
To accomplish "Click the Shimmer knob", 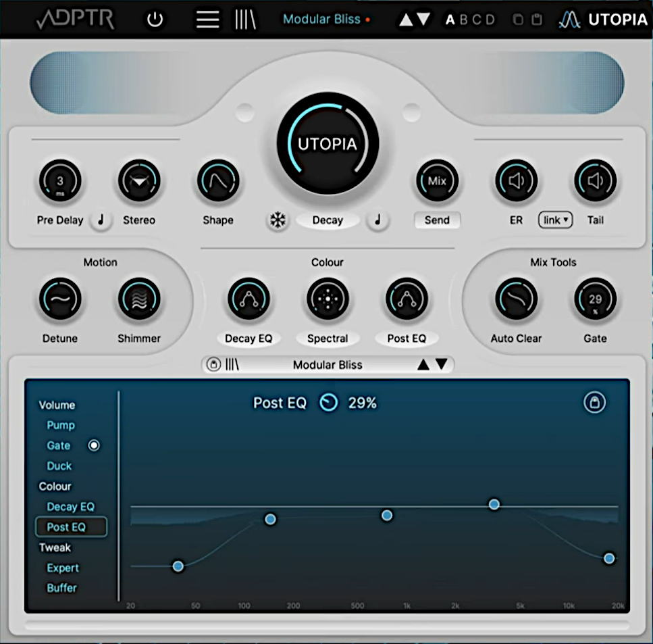I will coord(139,299).
